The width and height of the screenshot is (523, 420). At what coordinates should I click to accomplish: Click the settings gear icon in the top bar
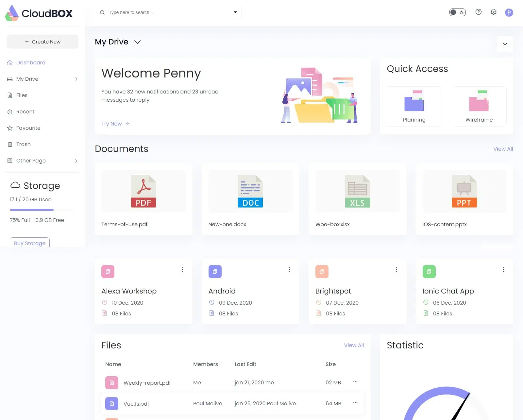pyautogui.click(x=493, y=12)
